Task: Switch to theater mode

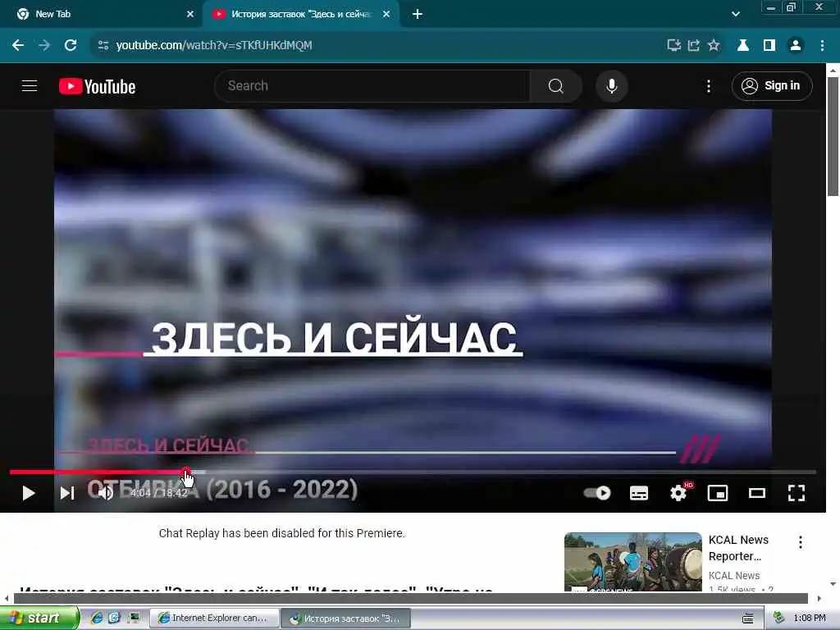Action: click(757, 493)
